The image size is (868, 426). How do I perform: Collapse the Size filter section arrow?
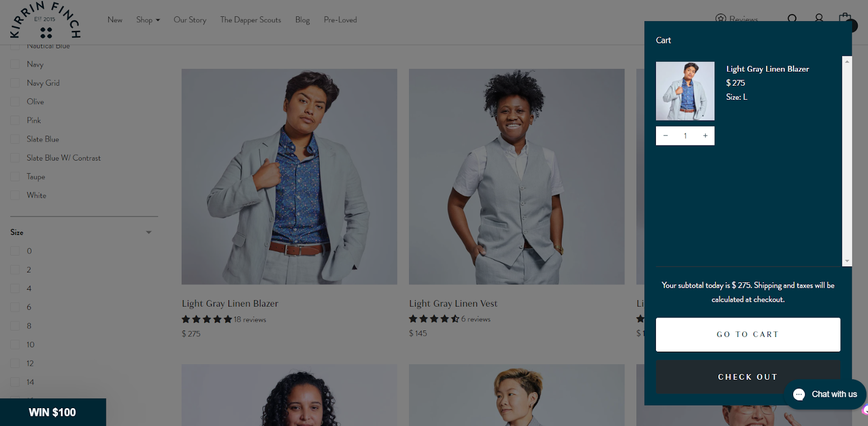(x=149, y=232)
